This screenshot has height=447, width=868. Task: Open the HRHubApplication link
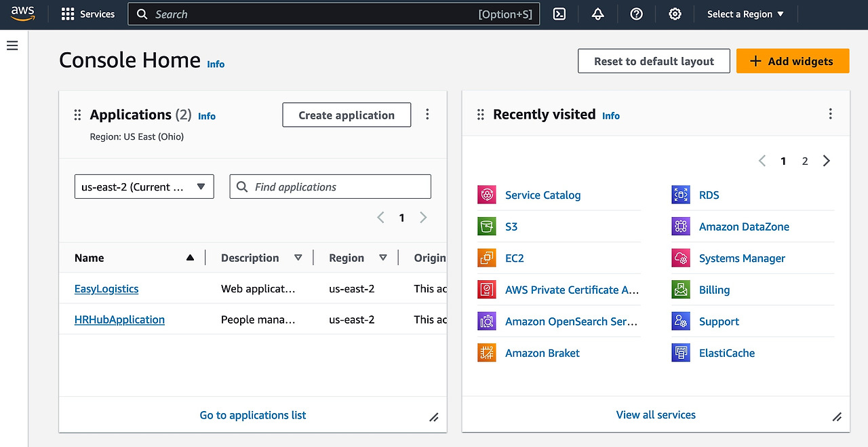pos(119,319)
